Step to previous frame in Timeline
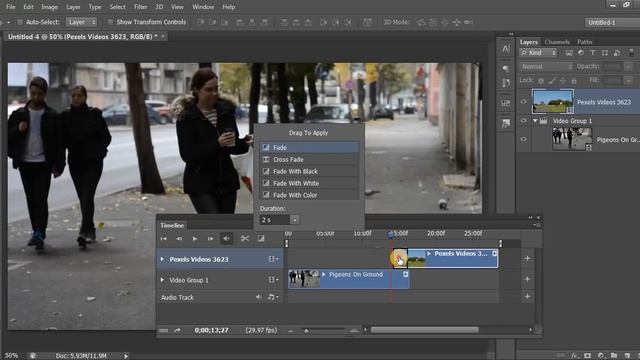The height and width of the screenshot is (360, 640). click(x=179, y=239)
